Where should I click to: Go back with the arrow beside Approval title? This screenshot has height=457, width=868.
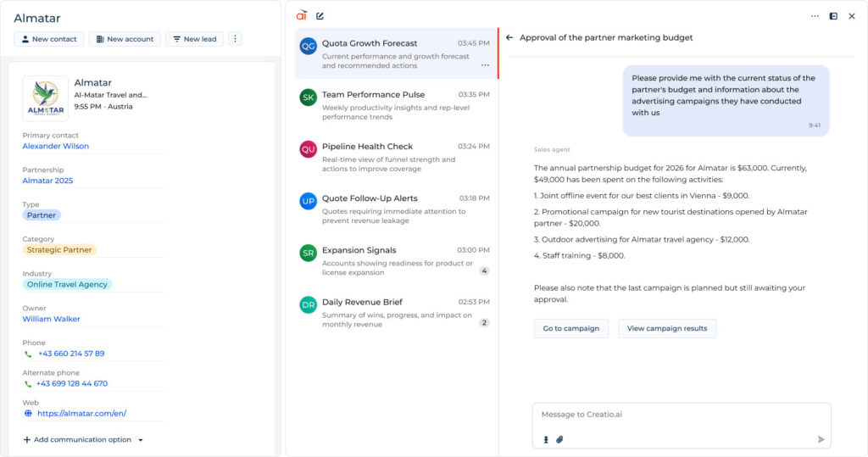click(x=509, y=37)
